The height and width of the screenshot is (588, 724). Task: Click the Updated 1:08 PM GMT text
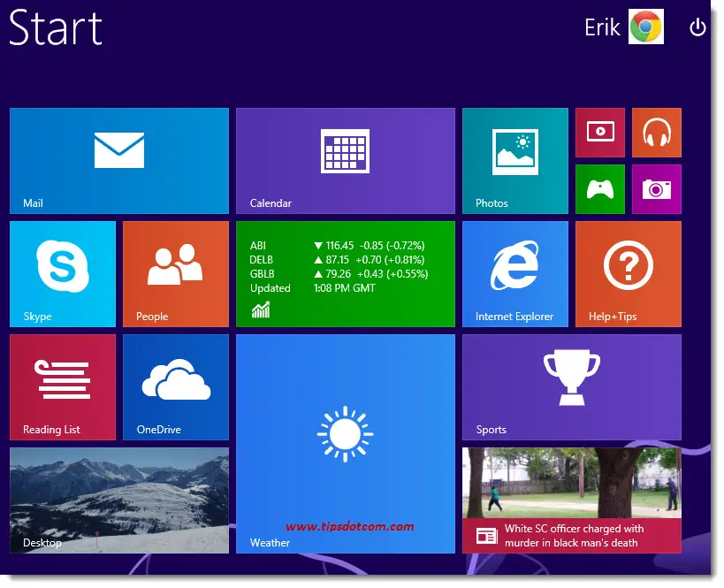pyautogui.click(x=313, y=288)
